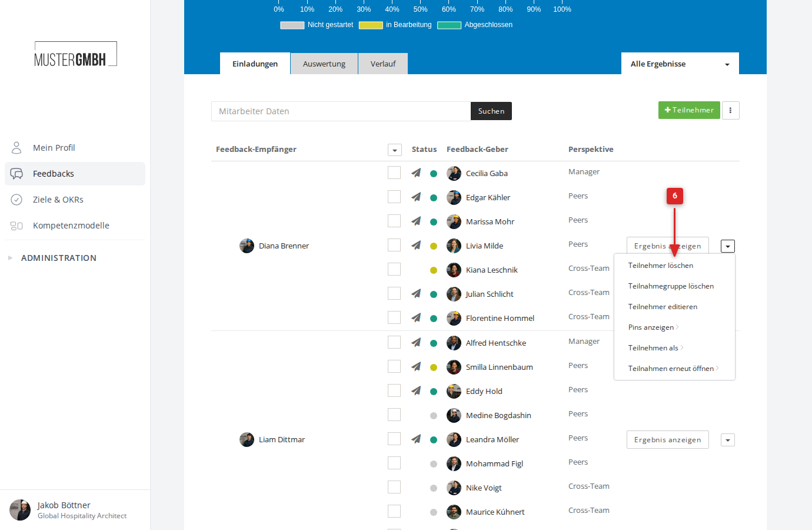Click paper plane icon for Leandra Möller
812x530 pixels.
416,439
